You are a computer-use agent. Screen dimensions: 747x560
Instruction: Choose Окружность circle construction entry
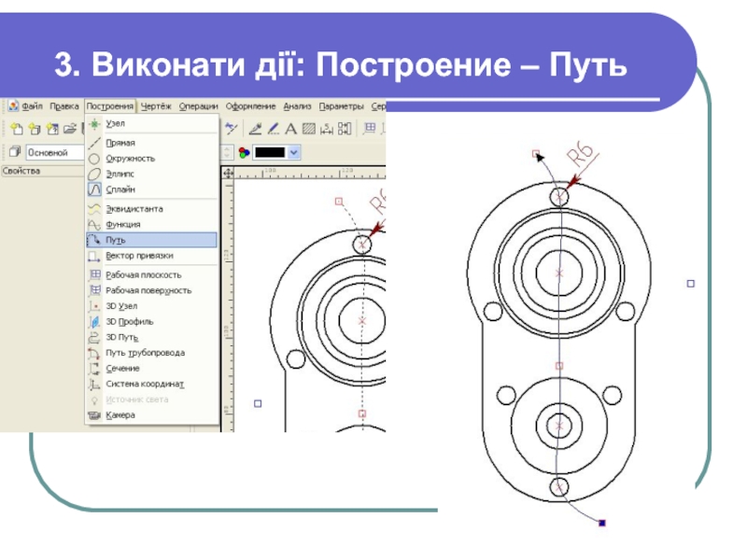152,159
